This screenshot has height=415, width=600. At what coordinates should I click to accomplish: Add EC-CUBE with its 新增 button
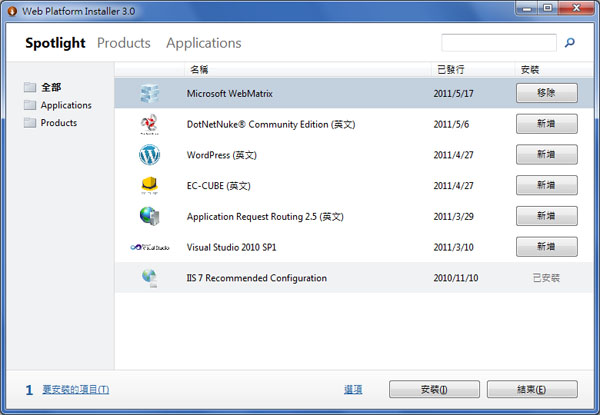[546, 185]
